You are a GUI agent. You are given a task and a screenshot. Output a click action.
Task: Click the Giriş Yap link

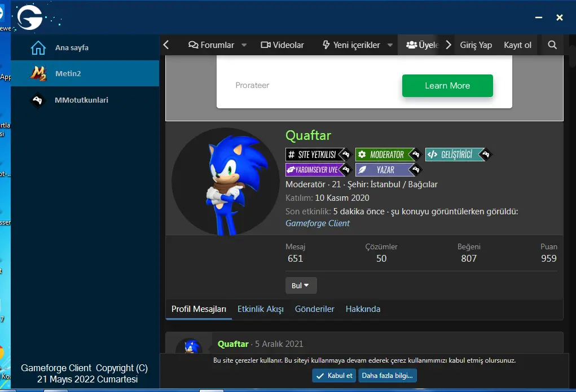pos(476,45)
